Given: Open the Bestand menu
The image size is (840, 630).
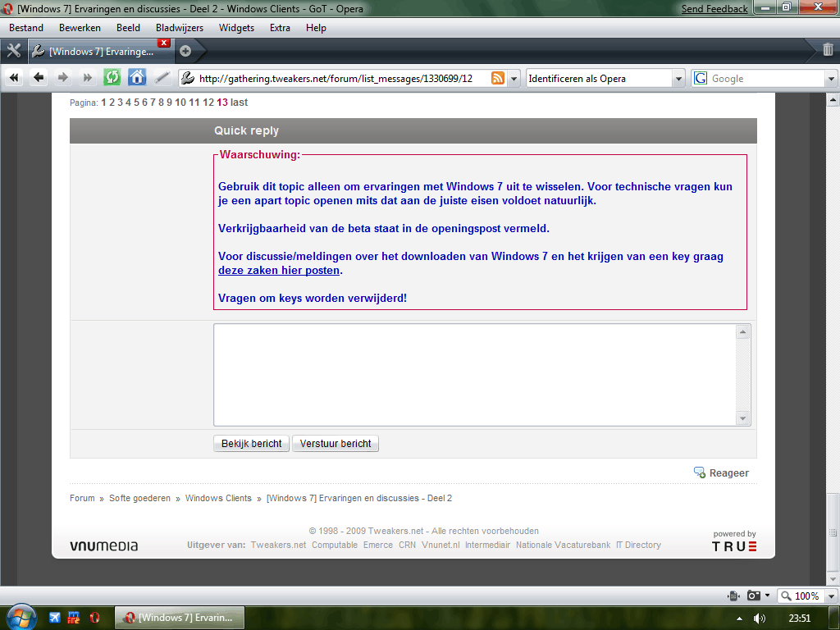Looking at the screenshot, I should (x=25, y=28).
